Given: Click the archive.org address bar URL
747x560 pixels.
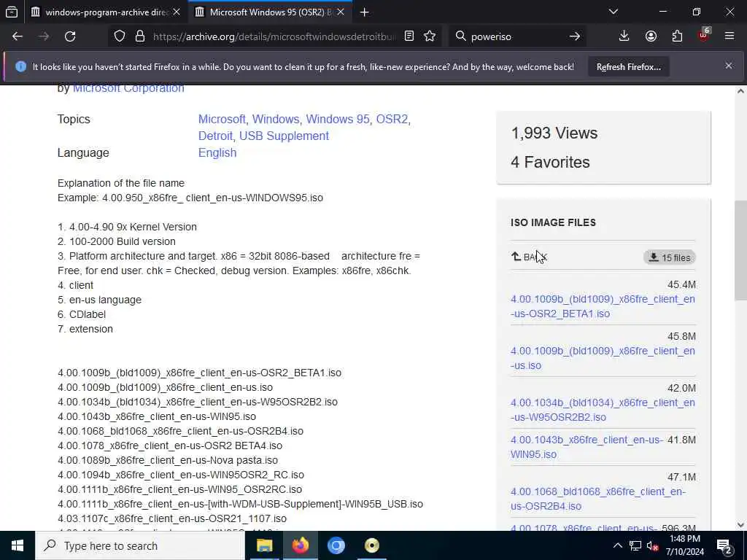Looking at the screenshot, I should pyautogui.click(x=274, y=36).
